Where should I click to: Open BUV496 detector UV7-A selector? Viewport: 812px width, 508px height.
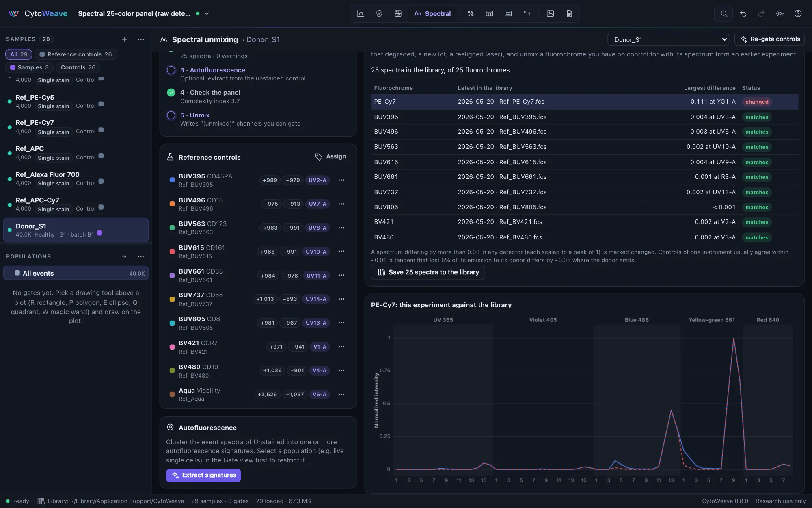[x=317, y=204]
